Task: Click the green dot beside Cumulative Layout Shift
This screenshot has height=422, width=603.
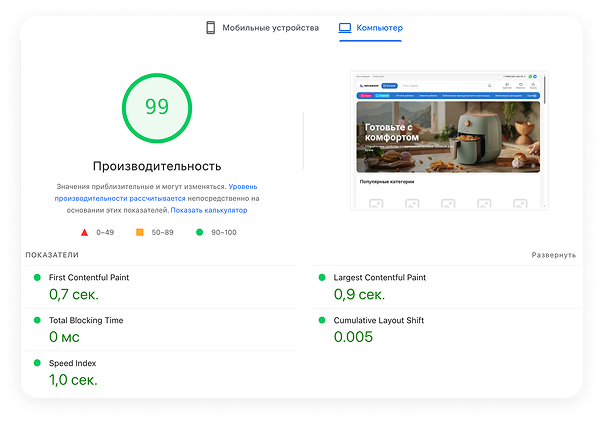Action: [322, 320]
